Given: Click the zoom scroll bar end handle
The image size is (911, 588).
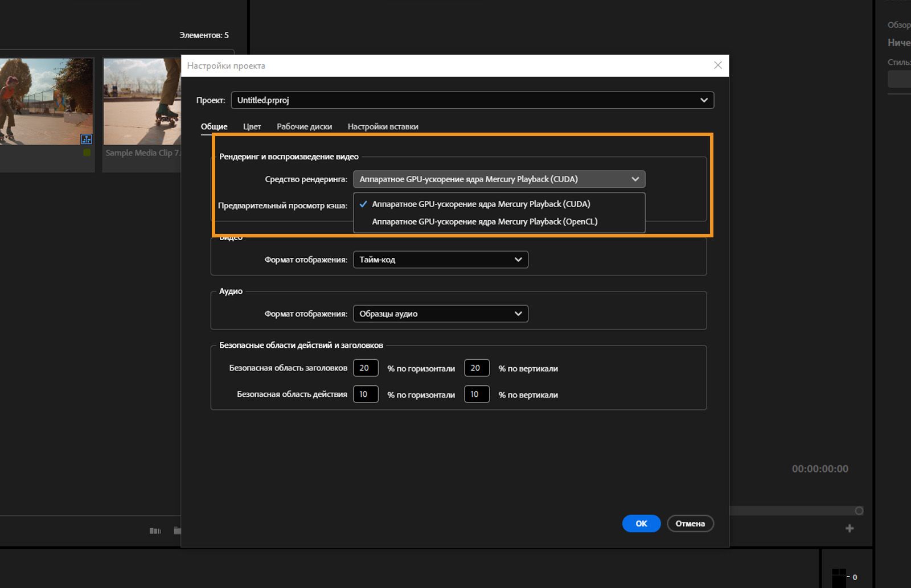Looking at the screenshot, I should pyautogui.click(x=859, y=511).
